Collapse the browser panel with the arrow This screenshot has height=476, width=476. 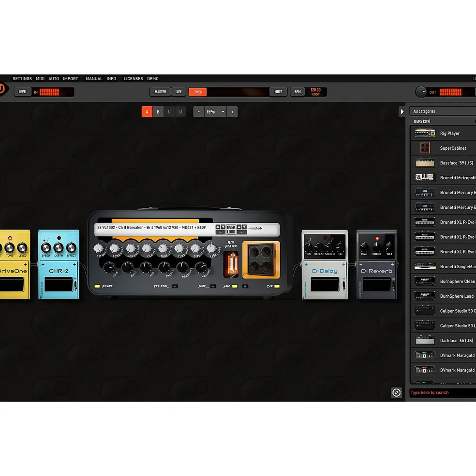402,112
